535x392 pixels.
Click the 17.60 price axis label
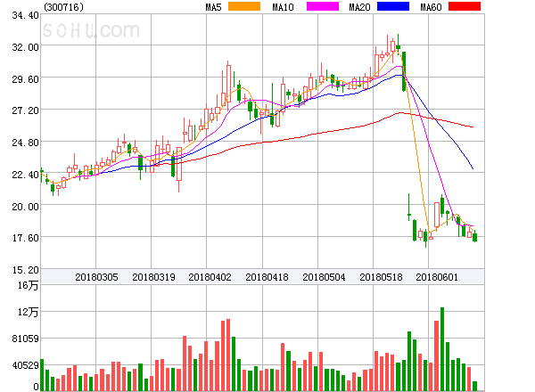click(25, 238)
